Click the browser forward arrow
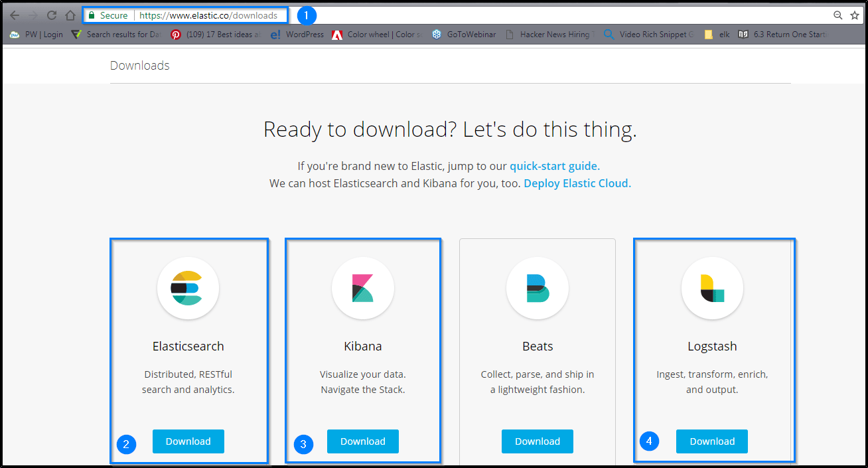Screen dimensions: 868x468 (x=33, y=15)
